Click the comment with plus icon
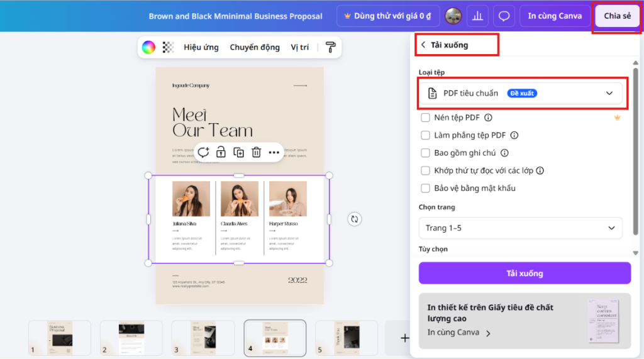Viewport: 644px width, 359px height. 203,152
